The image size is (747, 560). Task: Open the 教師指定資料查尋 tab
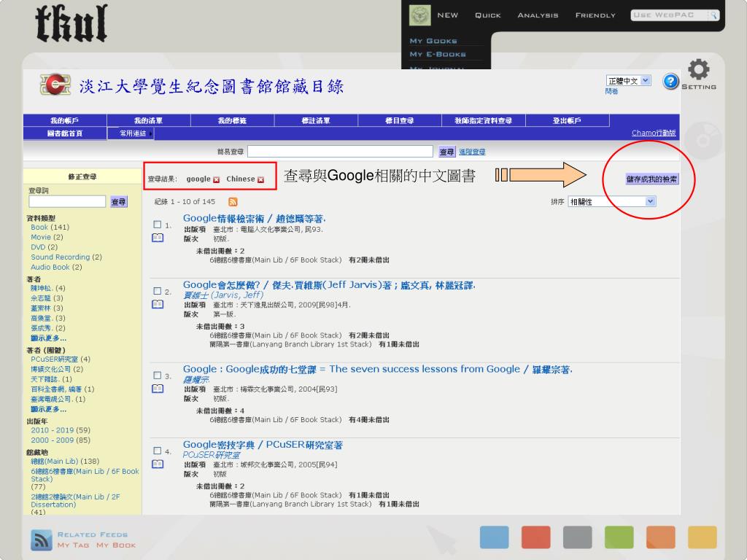(x=484, y=120)
